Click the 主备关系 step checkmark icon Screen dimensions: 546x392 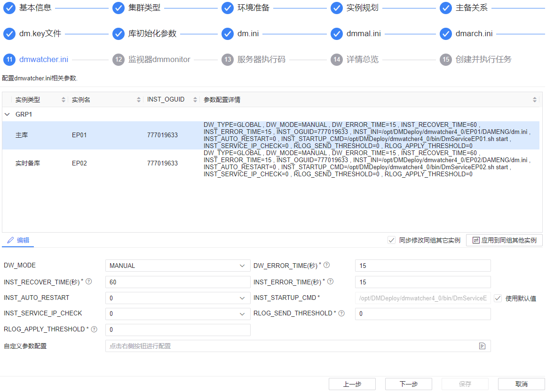pyautogui.click(x=446, y=8)
